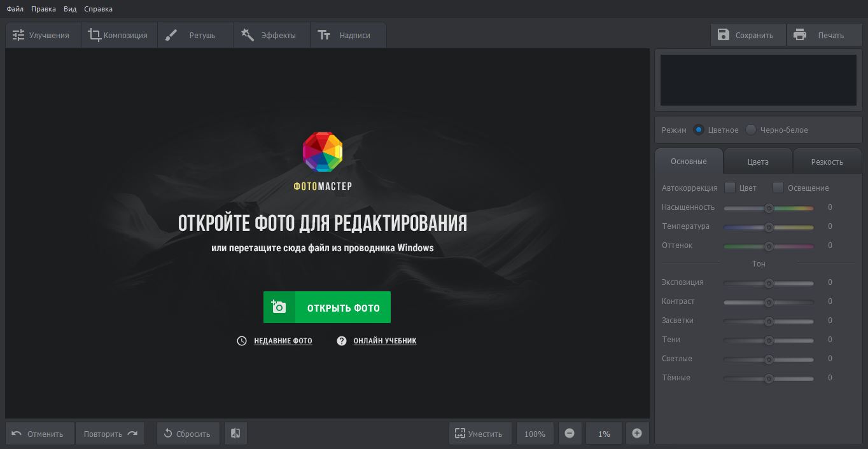868x449 pixels.
Task: Set zoom with the 100% button
Action: pos(535,434)
